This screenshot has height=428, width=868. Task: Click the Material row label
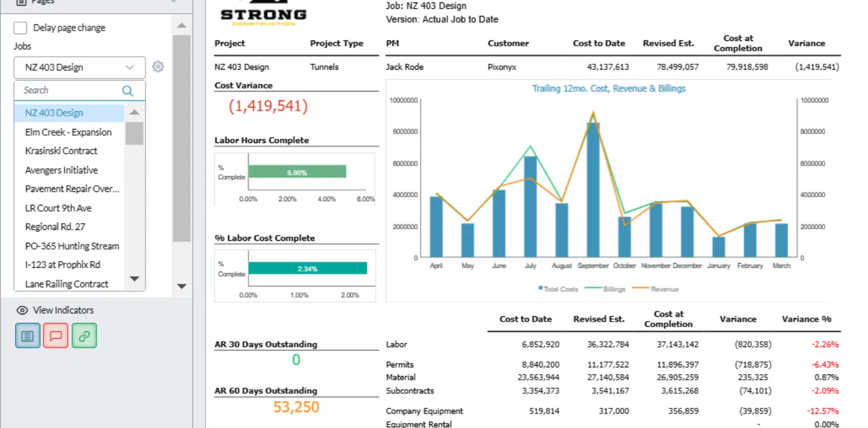click(401, 377)
